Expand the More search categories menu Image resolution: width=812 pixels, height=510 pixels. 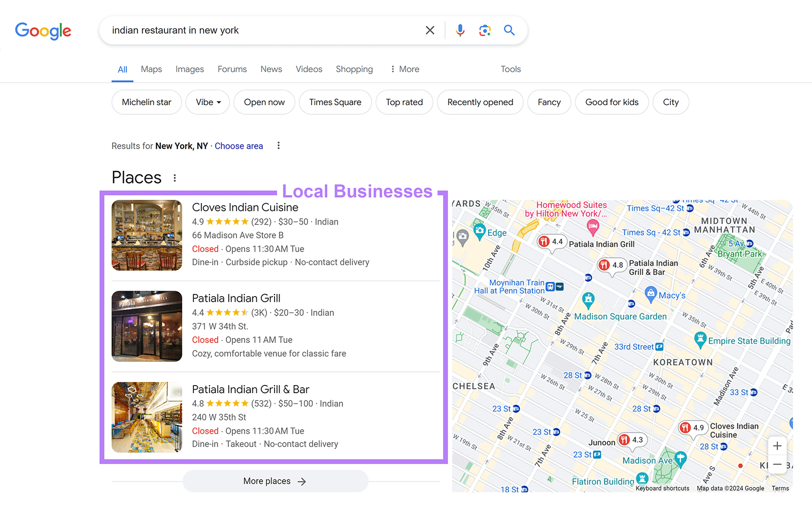click(404, 69)
